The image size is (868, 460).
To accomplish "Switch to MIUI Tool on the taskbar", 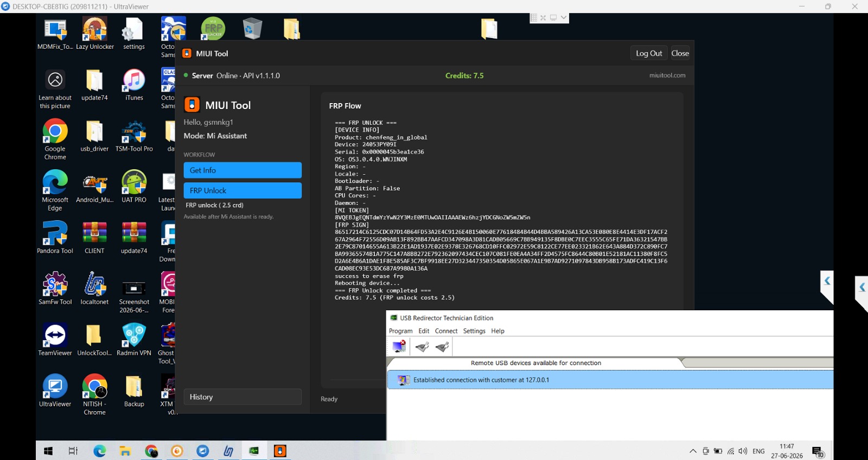I will (280, 451).
